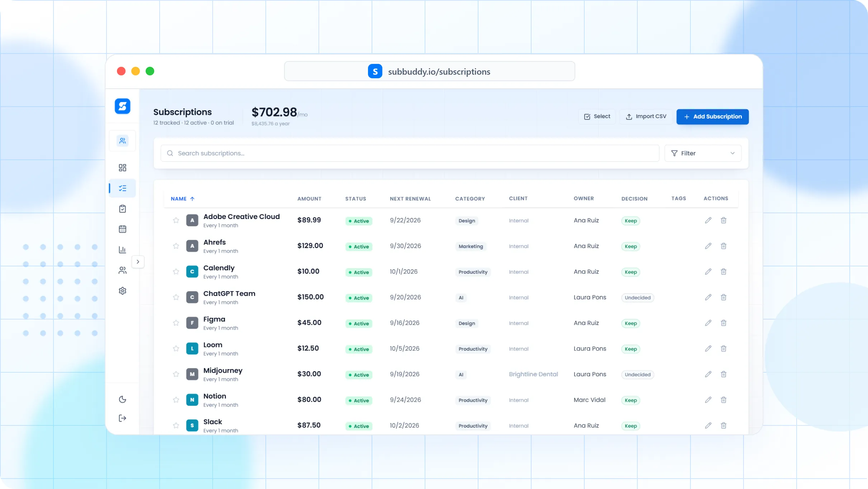Viewport: 868px width, 489px height.
Task: Edit the Loom subscription
Action: (708, 349)
